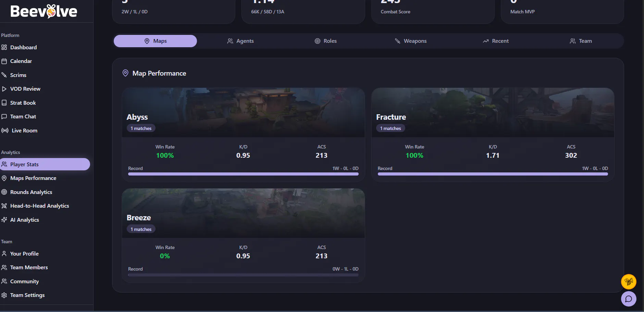Viewport: 644px width, 312px height.
Task: Click the Player Stats users icon
Action: point(4,165)
